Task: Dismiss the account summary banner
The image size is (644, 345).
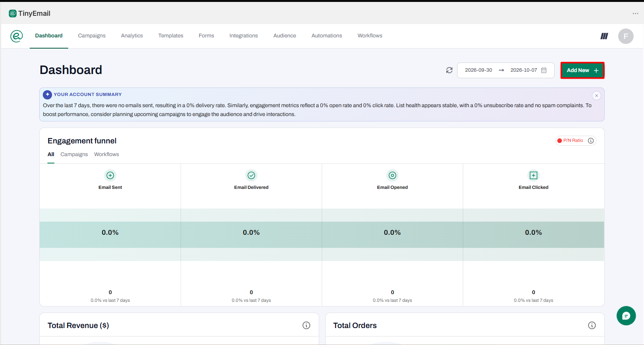Action: (597, 96)
